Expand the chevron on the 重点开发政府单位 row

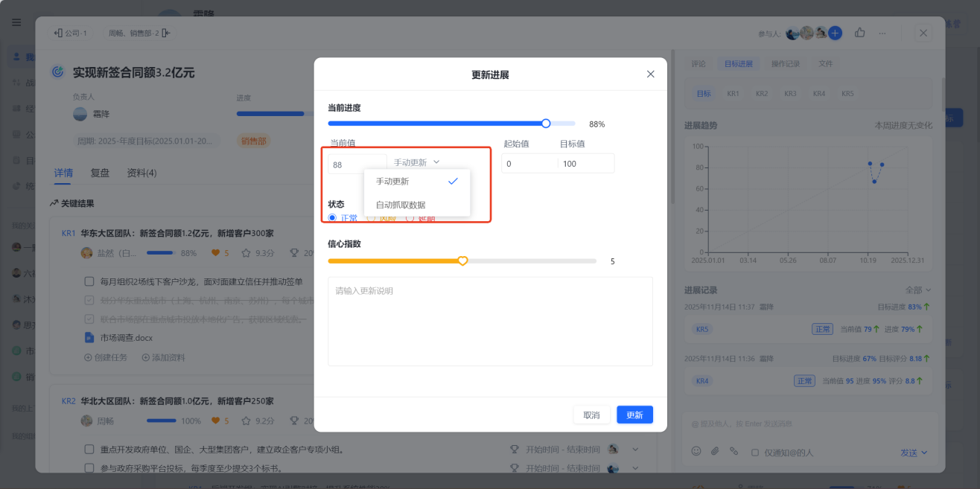635,450
